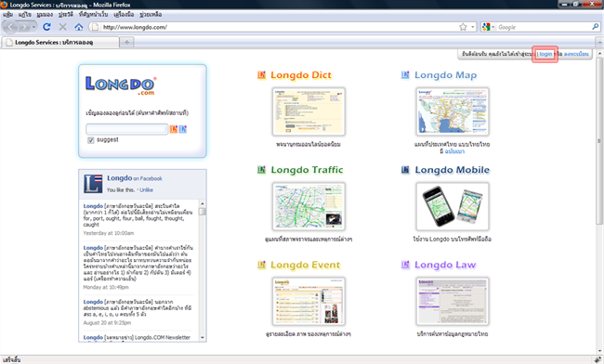Open the list all tabs dropdown

(599, 43)
